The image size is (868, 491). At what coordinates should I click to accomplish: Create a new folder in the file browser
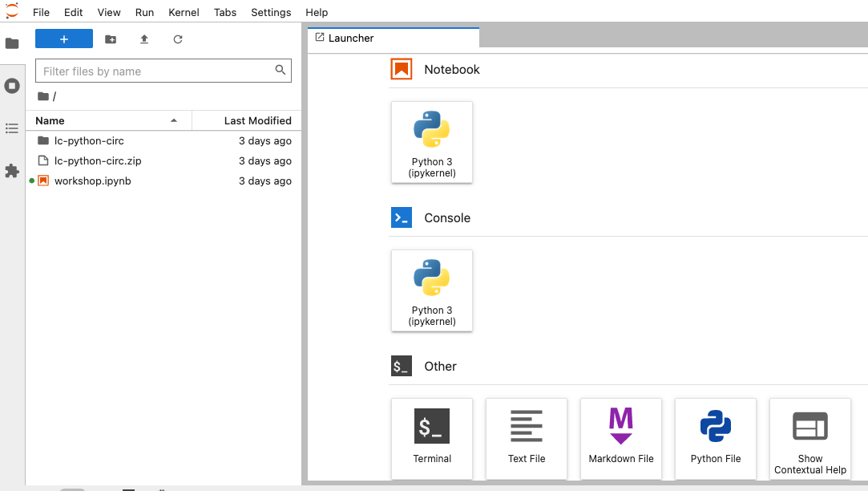[x=110, y=38]
